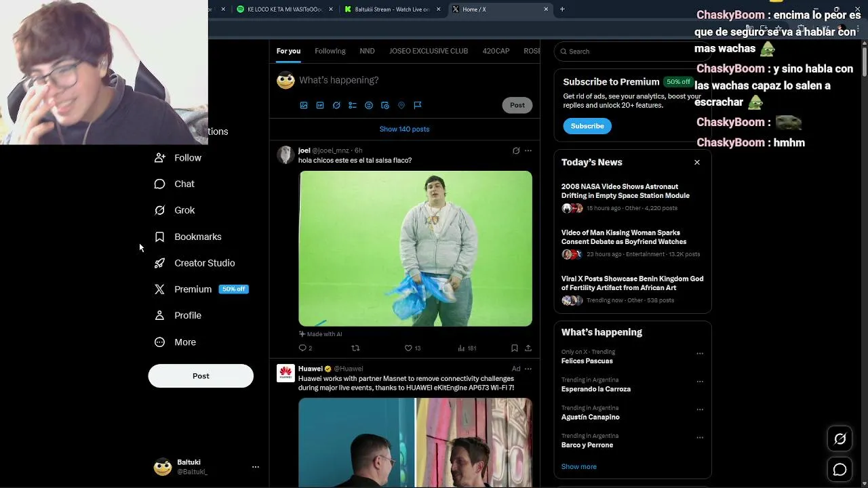Screen dimensions: 868x488
Task: View analytics of joel's post
Action: (467, 348)
